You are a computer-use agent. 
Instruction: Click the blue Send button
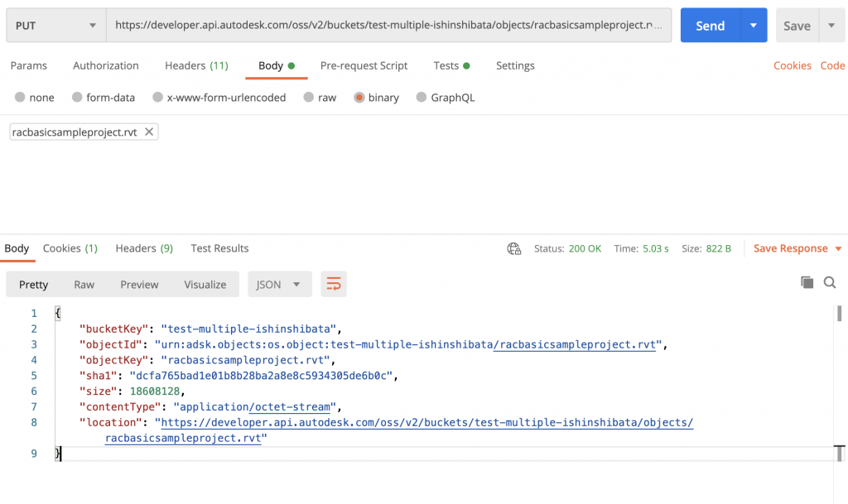coord(710,26)
